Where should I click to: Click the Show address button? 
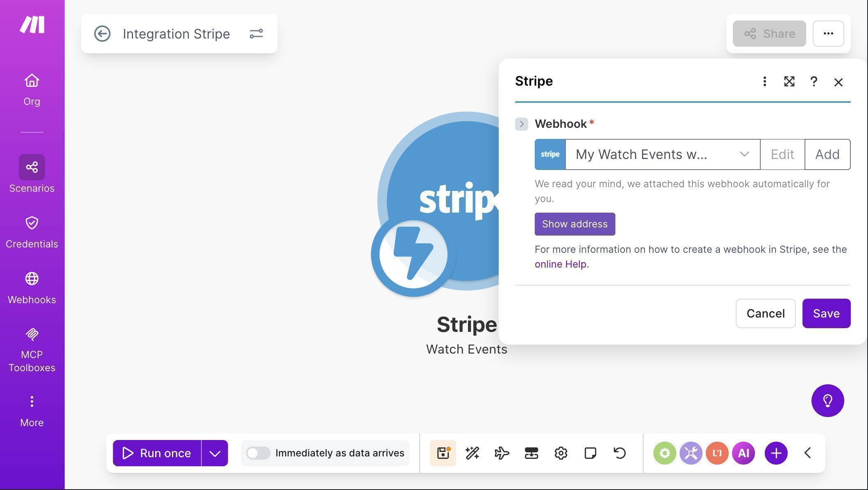(x=574, y=224)
